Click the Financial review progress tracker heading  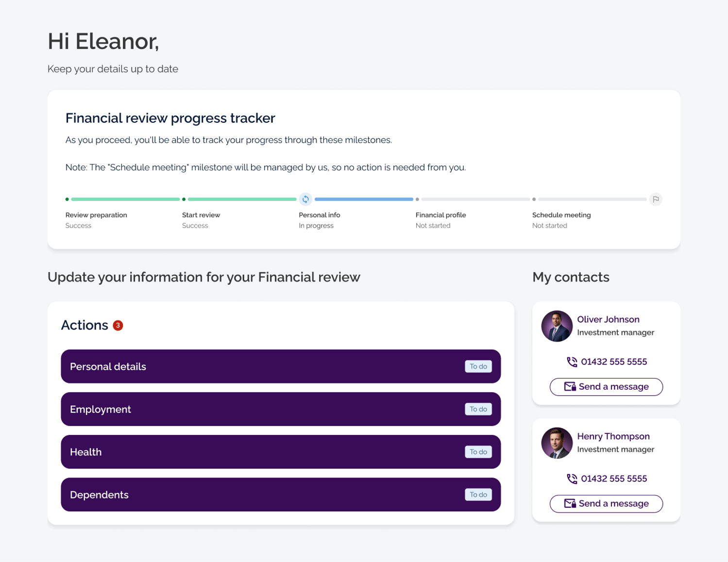[x=170, y=118]
